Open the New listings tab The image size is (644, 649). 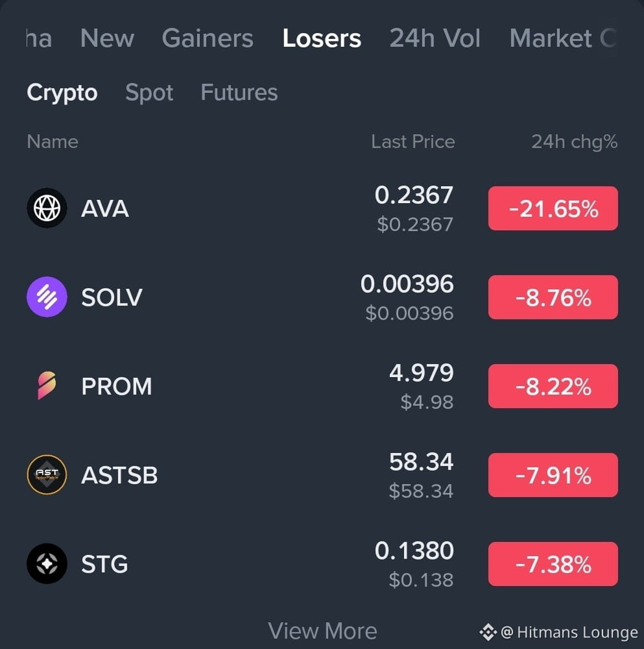pos(107,38)
